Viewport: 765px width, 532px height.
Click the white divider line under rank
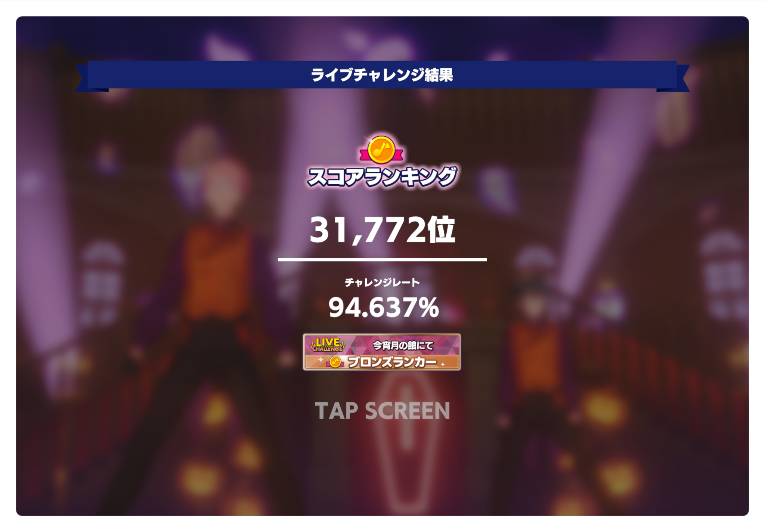(382, 259)
